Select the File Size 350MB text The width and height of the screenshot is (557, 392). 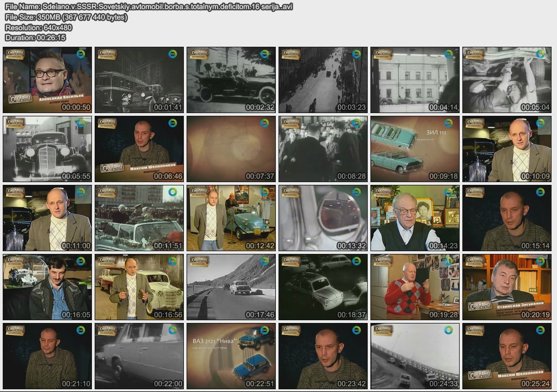(x=66, y=17)
